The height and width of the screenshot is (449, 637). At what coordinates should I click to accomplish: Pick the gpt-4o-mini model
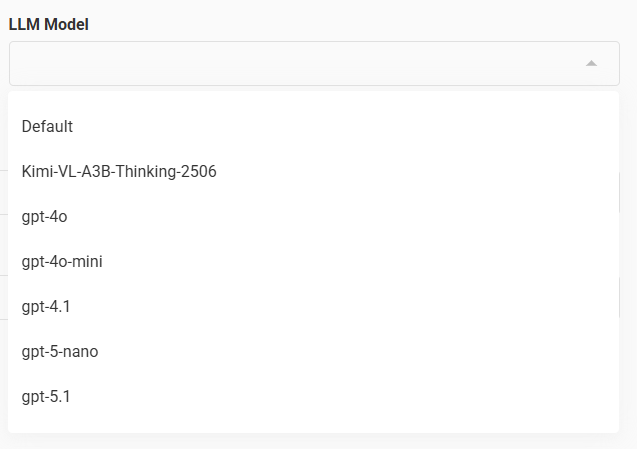tap(62, 262)
